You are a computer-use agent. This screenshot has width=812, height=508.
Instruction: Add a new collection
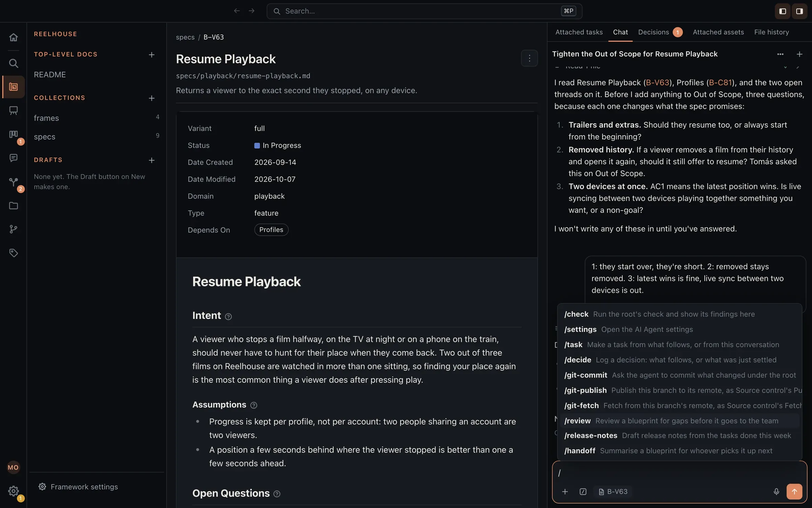click(x=152, y=98)
